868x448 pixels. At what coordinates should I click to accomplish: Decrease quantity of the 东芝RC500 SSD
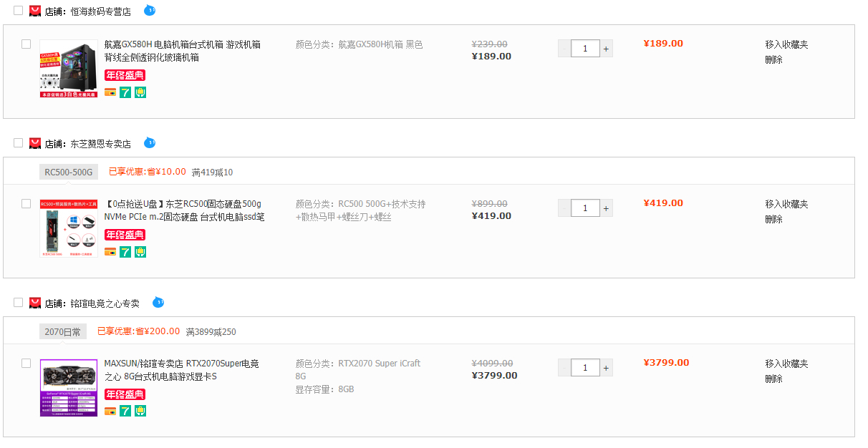point(564,208)
